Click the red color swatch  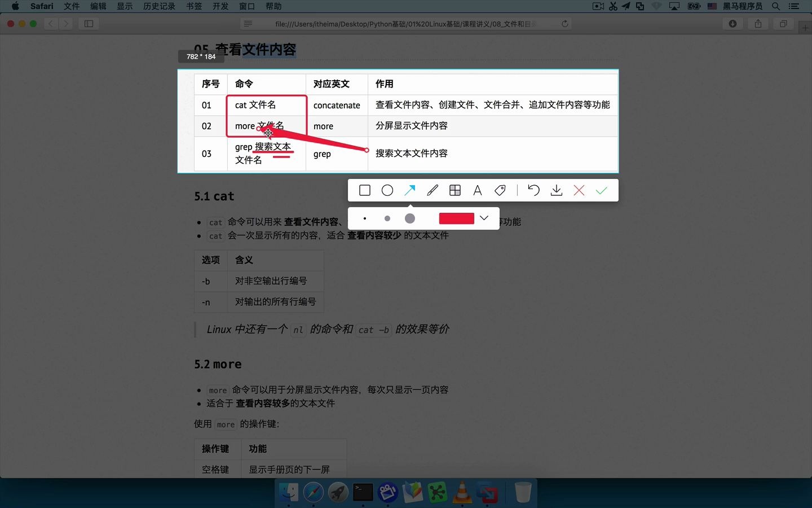(x=456, y=218)
